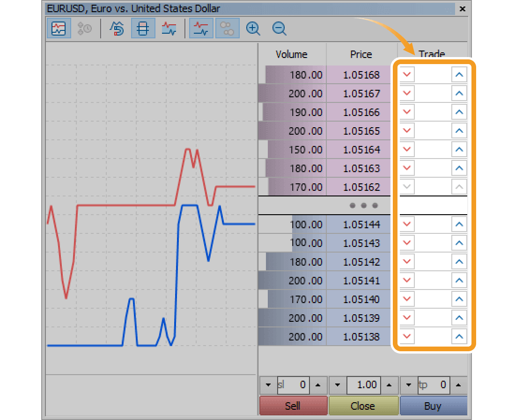Decrease the sl stop loss value
Screen dimensions: 515x420
[268, 385]
